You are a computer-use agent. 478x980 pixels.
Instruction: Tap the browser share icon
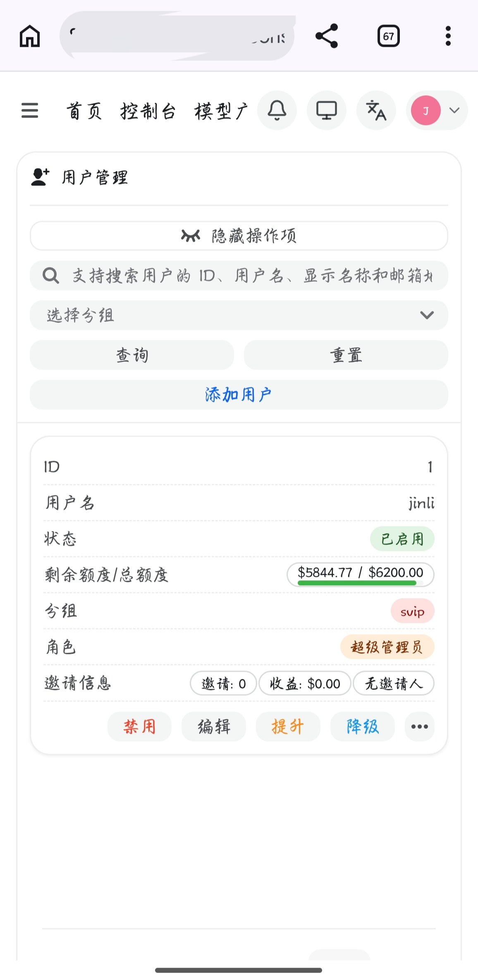[326, 36]
